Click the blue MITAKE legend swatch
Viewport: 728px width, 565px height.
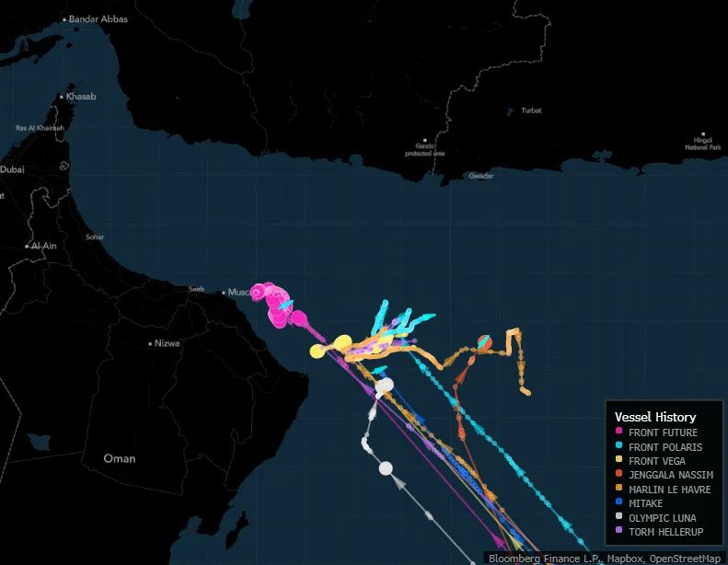[x=619, y=503]
